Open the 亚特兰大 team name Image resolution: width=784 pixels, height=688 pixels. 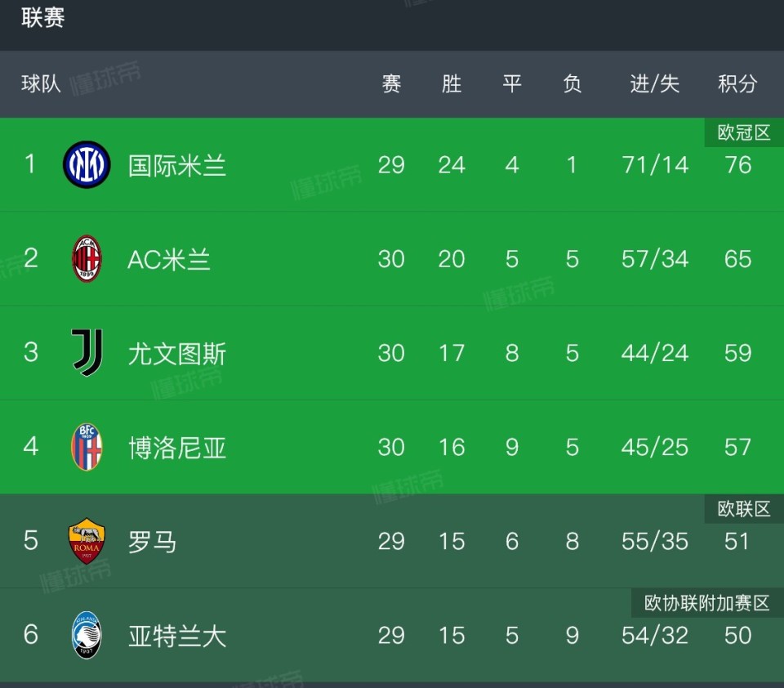click(177, 636)
